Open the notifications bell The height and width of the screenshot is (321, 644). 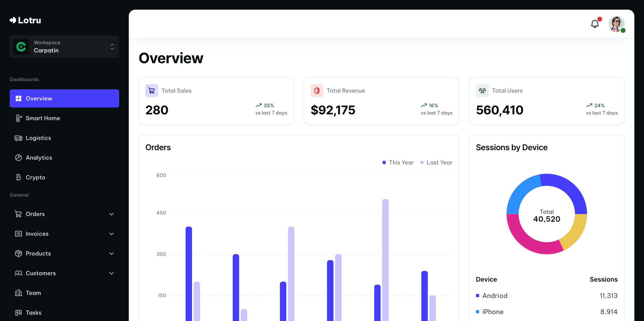[x=595, y=24]
